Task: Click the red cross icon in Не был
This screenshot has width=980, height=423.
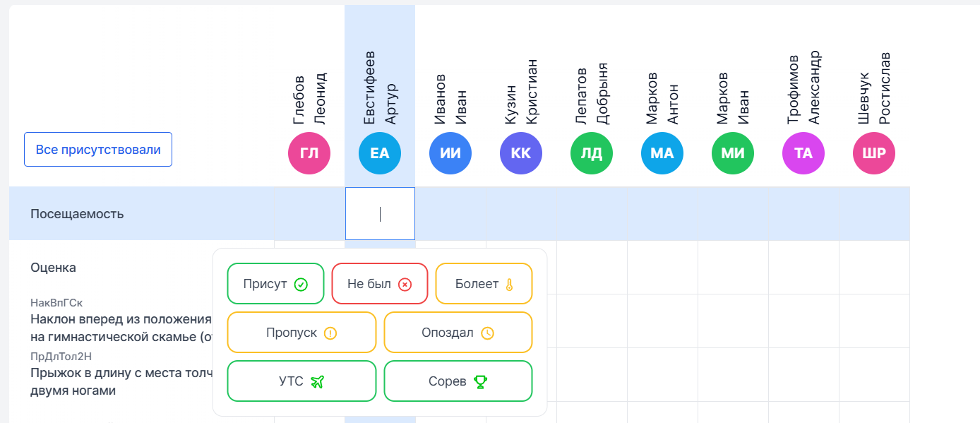Action: click(405, 284)
